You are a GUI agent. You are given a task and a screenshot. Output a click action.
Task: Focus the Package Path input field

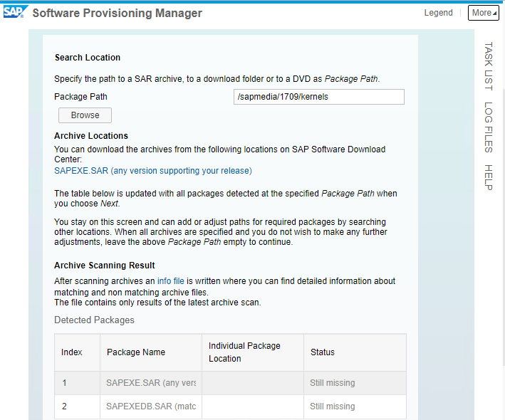(x=319, y=97)
